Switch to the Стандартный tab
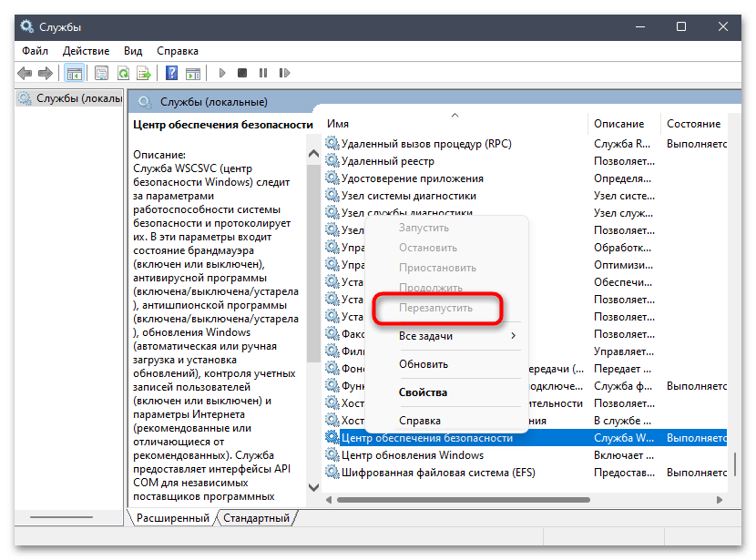756x560 pixels. pos(255,518)
